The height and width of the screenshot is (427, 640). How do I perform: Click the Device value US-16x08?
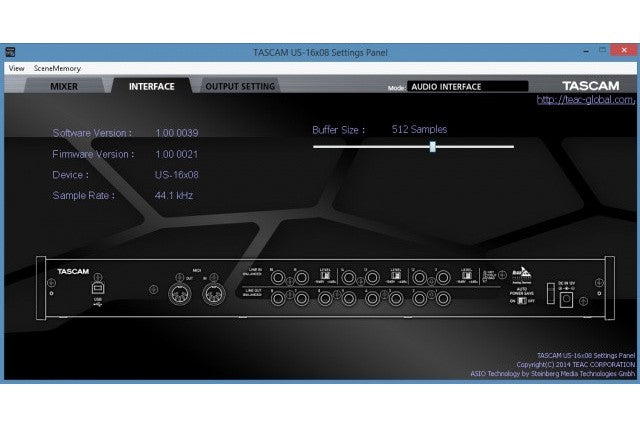click(x=177, y=175)
